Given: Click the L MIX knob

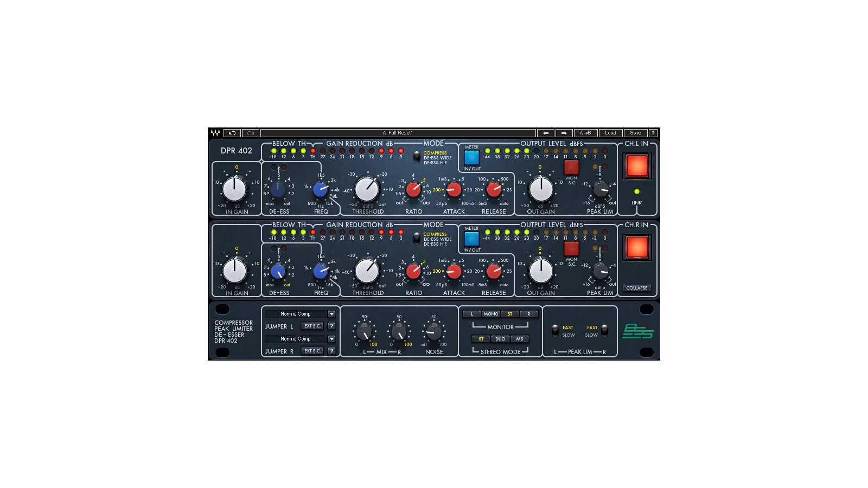Looking at the screenshot, I should 364,332.
